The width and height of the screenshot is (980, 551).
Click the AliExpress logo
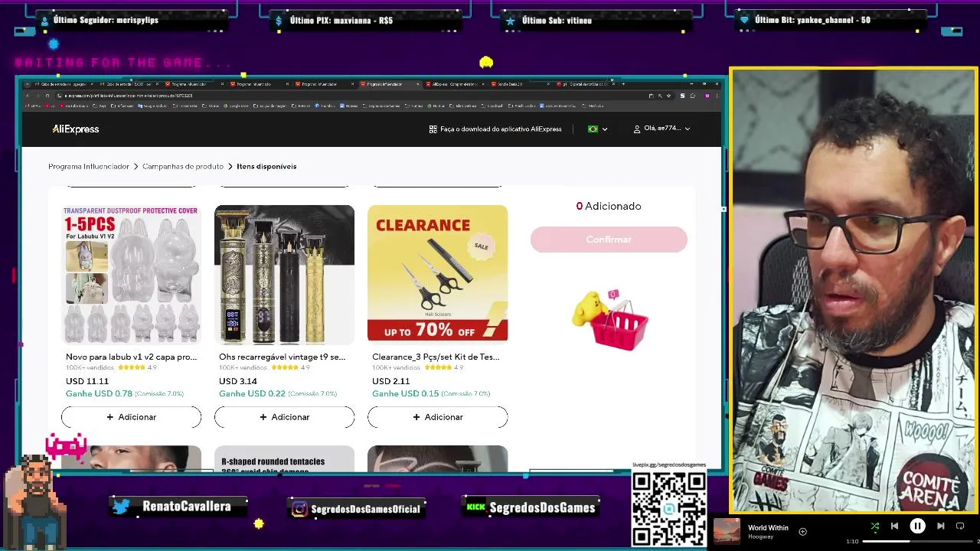coord(75,129)
